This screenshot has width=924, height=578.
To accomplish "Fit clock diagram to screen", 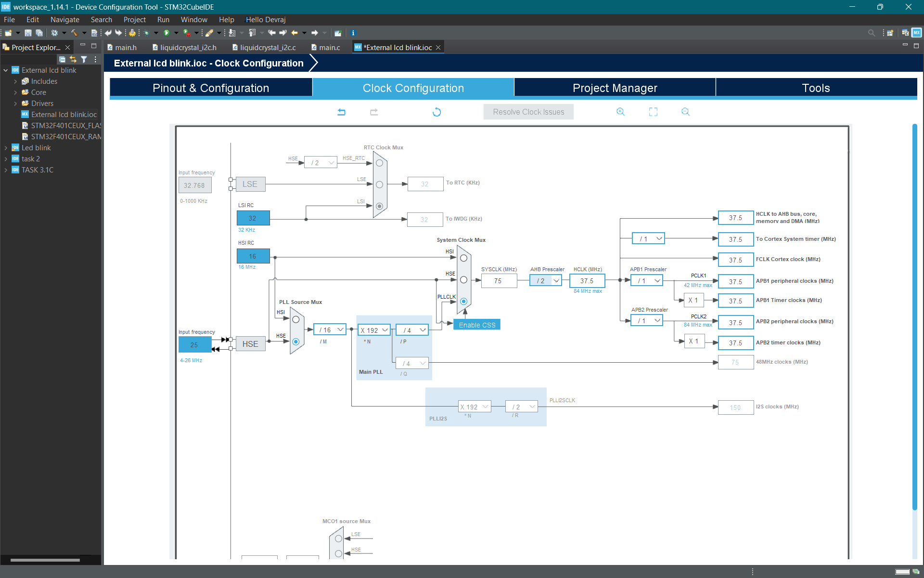I will click(653, 112).
